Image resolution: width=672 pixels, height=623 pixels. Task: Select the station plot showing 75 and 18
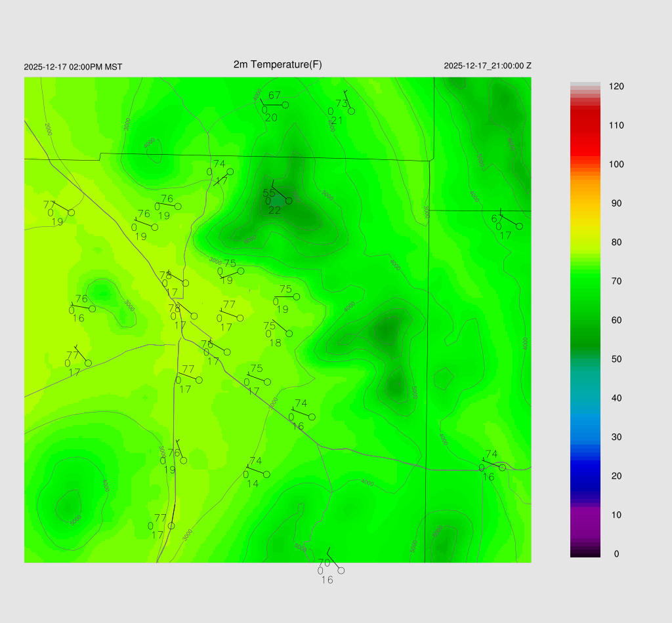tap(289, 334)
